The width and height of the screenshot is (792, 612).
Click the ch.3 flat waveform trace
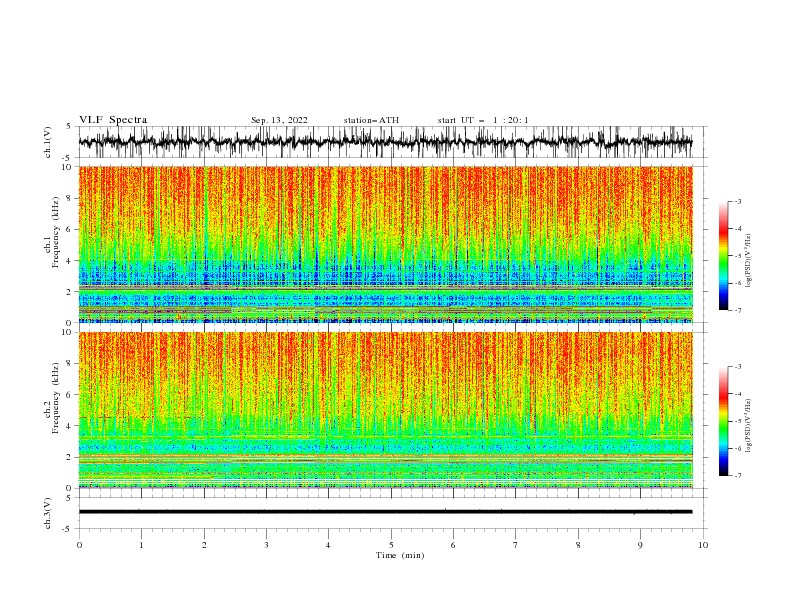pyautogui.click(x=385, y=512)
